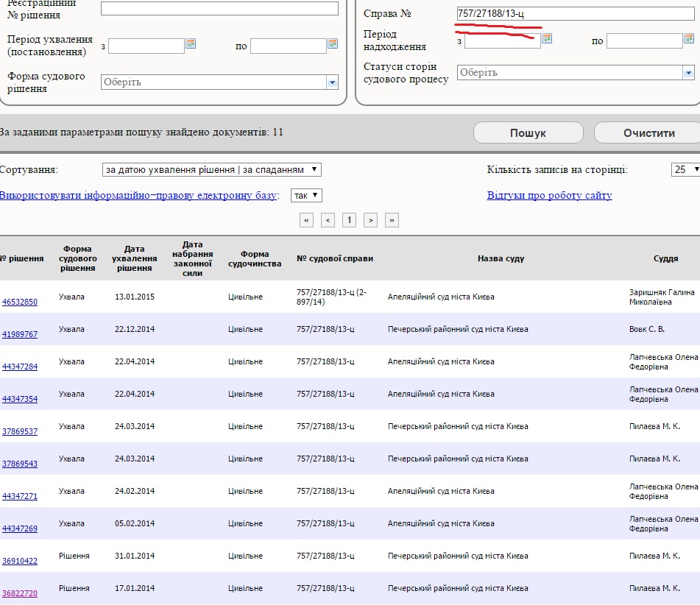Expand the Форма судового рішення dropdown
This screenshot has width=700, height=605.
coord(332,82)
